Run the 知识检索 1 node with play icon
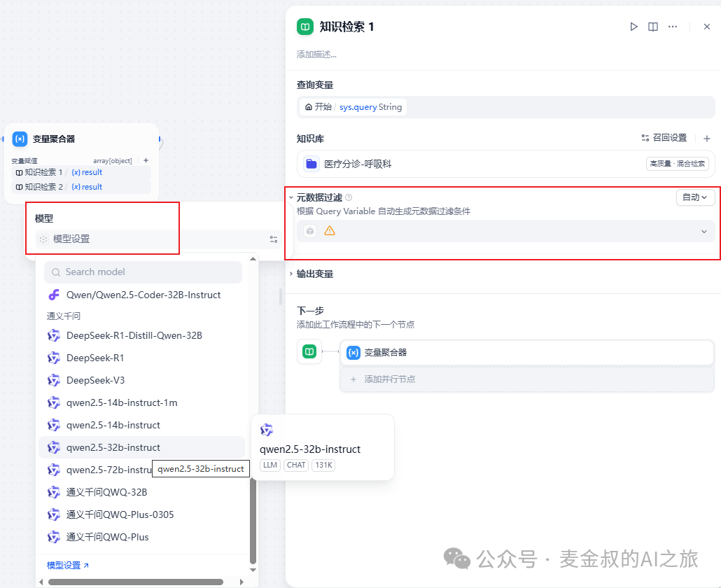The width and height of the screenshot is (721, 588). click(x=633, y=27)
